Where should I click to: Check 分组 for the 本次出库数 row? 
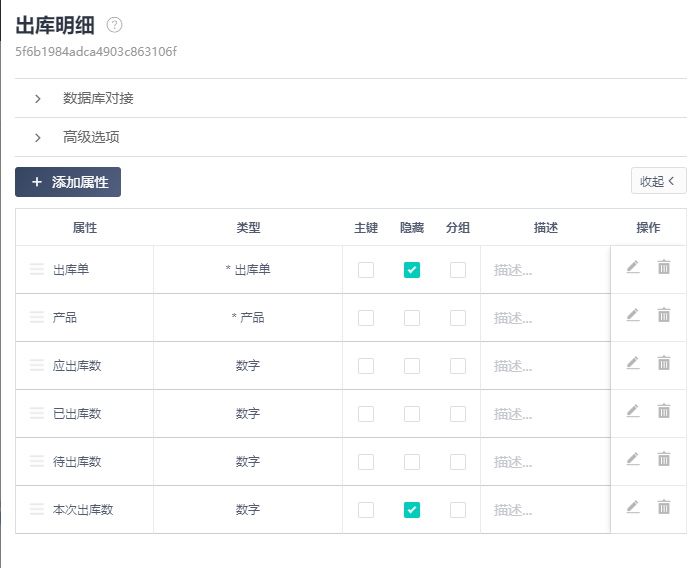(x=458, y=510)
